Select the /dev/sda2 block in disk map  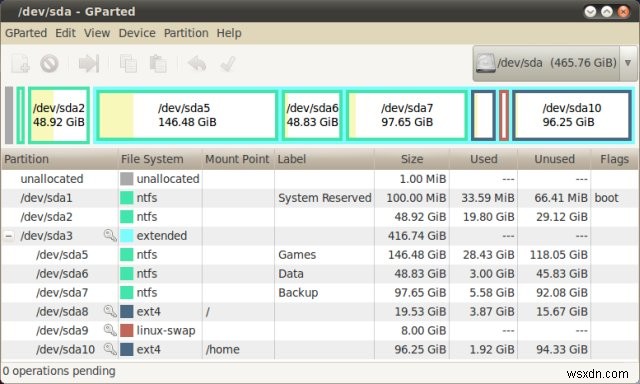[x=59, y=115]
